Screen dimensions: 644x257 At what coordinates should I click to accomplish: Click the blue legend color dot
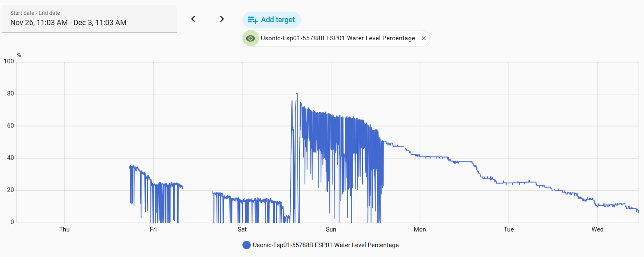[x=247, y=245]
